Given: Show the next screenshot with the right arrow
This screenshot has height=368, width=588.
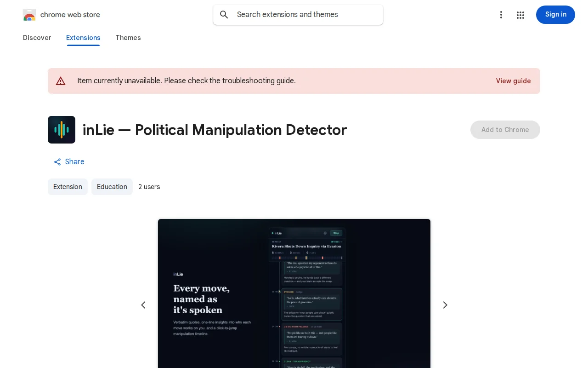Looking at the screenshot, I should click(x=445, y=305).
